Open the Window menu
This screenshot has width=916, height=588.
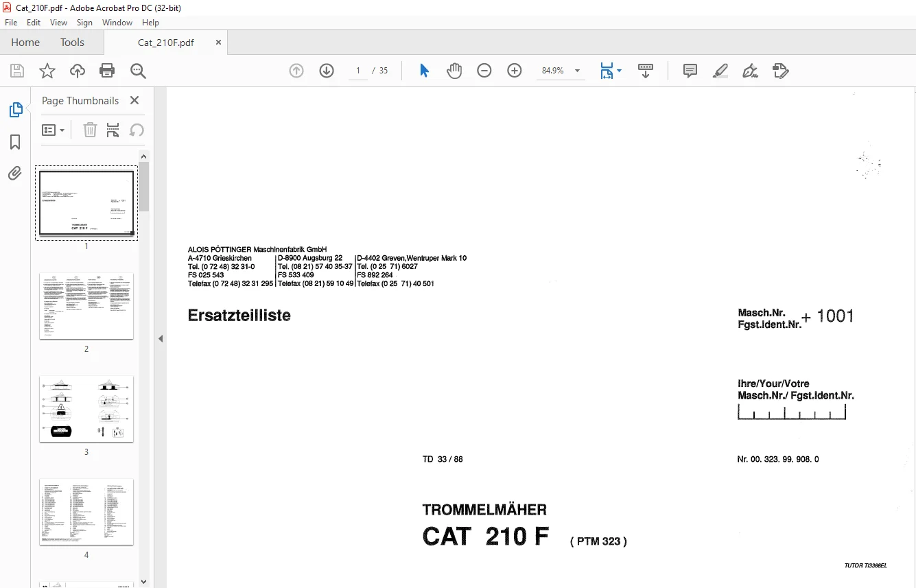click(x=117, y=23)
